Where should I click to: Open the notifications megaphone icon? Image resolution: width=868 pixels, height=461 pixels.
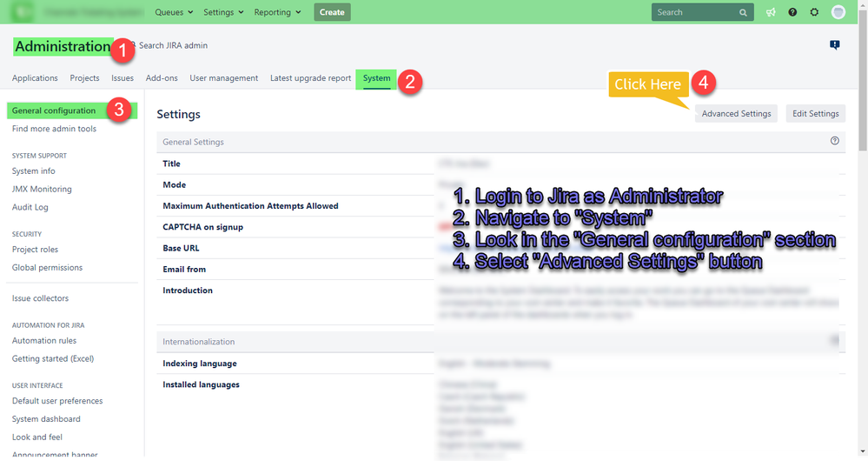click(771, 12)
